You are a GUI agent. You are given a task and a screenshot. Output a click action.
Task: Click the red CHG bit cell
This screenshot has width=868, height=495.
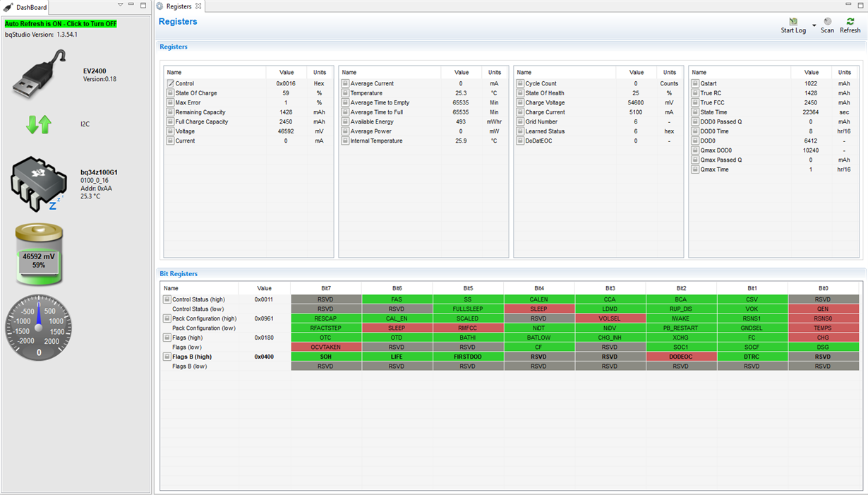click(x=823, y=338)
